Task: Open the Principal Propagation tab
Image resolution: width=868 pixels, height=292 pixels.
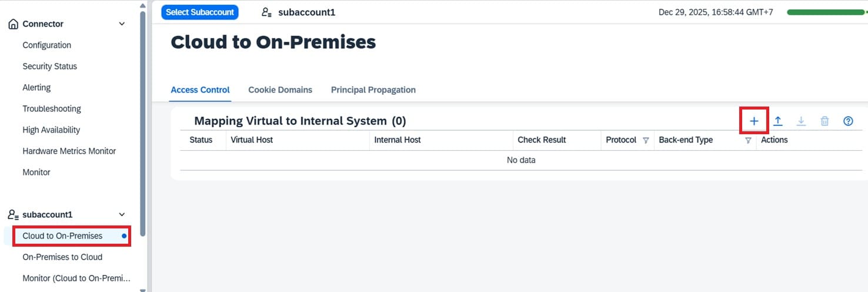Action: point(373,90)
